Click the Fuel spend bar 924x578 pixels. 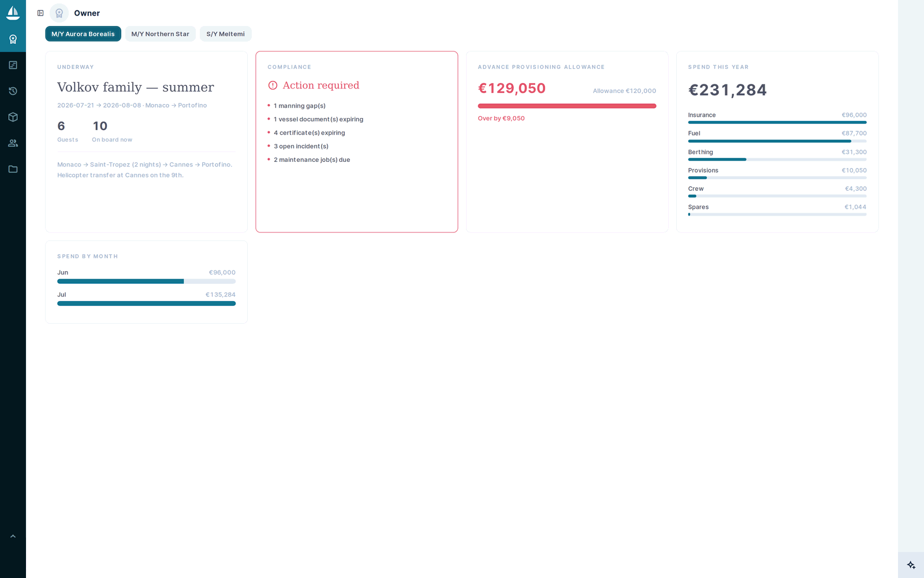point(777,141)
